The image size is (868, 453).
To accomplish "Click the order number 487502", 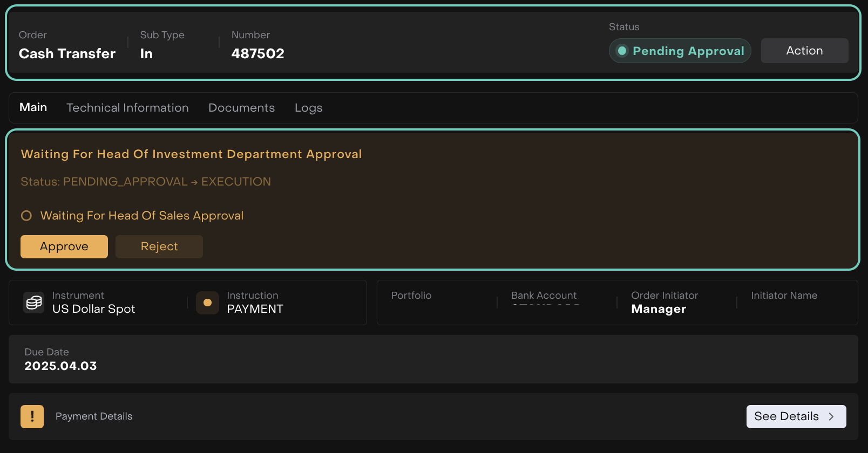I will 257,53.
